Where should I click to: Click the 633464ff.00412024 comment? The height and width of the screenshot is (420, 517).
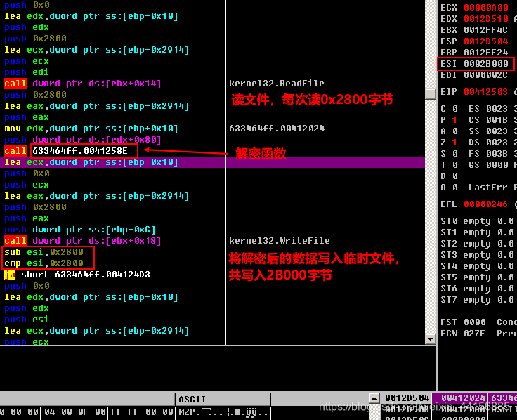click(x=277, y=129)
